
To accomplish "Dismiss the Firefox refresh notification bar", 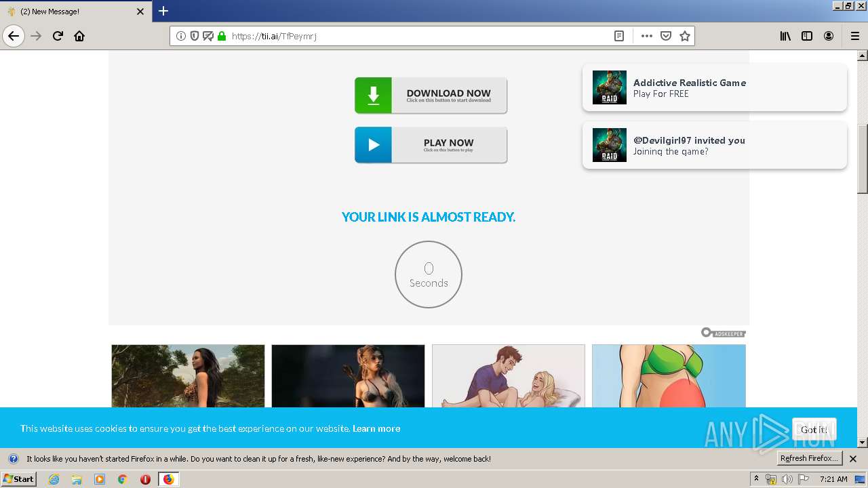I will pos(853,459).
